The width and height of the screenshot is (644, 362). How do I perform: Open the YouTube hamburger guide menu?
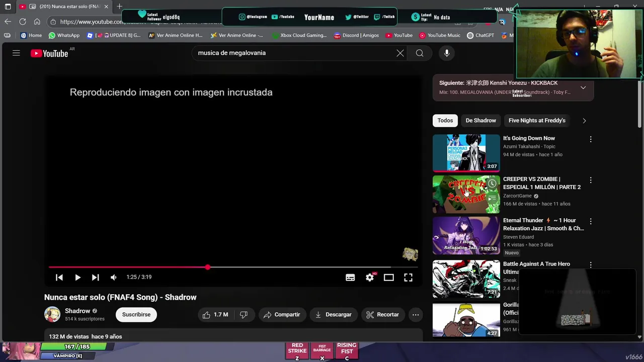pos(16,53)
